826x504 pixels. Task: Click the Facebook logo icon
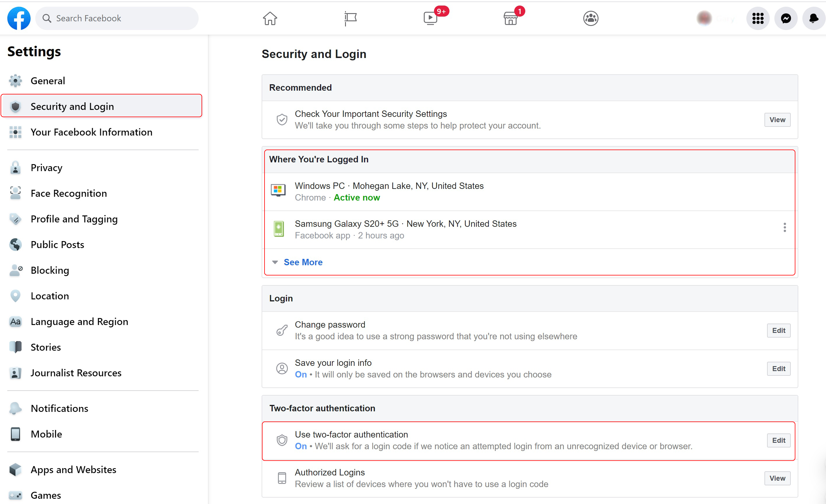pyautogui.click(x=19, y=18)
